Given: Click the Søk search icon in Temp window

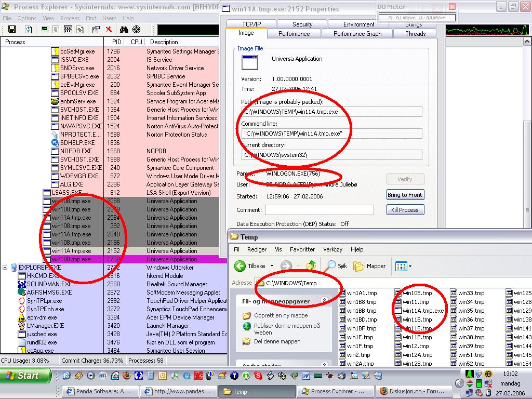Looking at the screenshot, I should [329, 266].
